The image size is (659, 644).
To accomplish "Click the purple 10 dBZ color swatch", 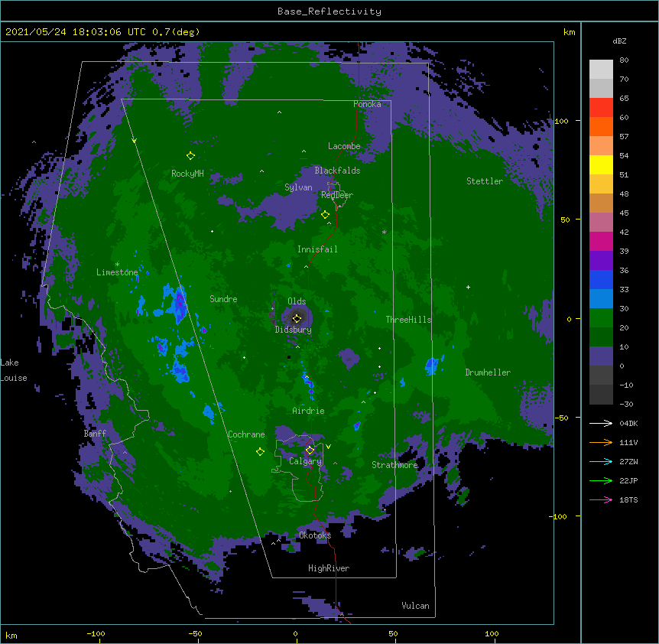I will 601,356.
